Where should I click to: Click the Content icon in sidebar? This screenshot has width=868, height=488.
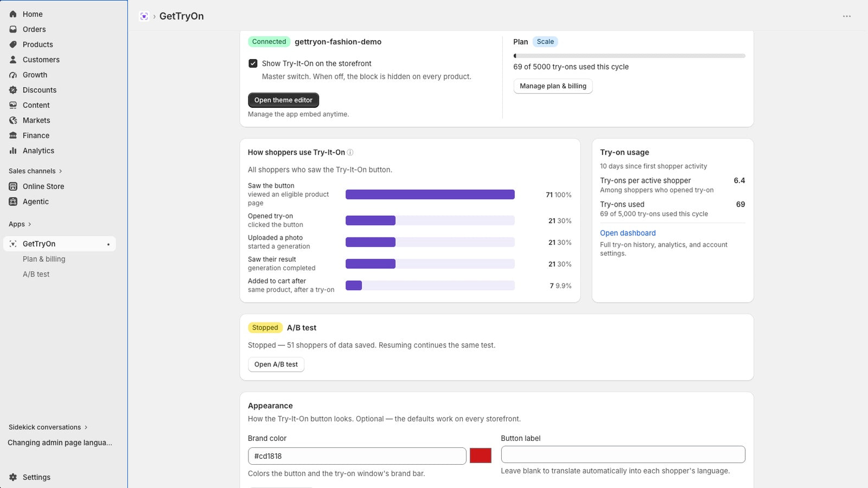point(13,105)
